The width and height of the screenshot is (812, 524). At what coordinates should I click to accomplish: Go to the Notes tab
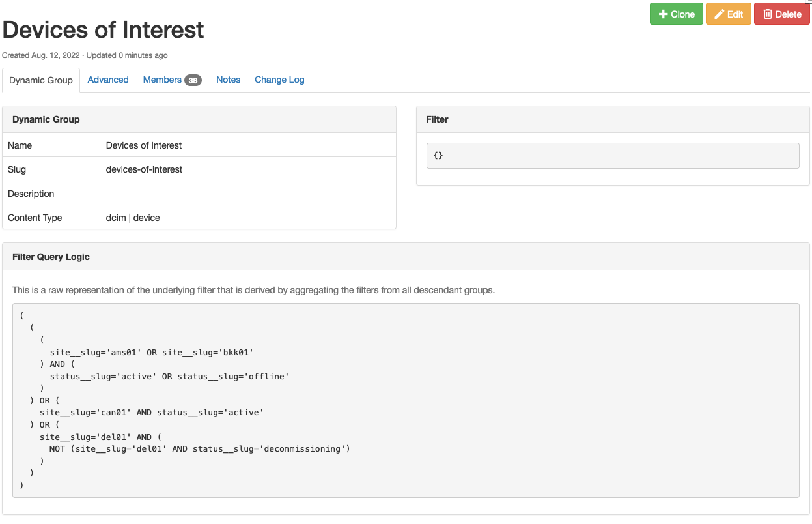228,80
